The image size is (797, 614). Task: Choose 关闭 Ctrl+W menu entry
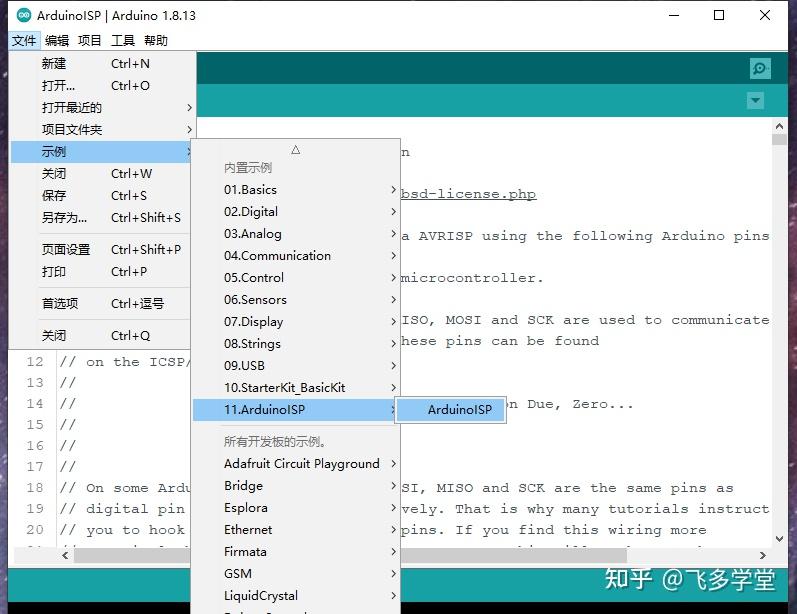[101, 173]
